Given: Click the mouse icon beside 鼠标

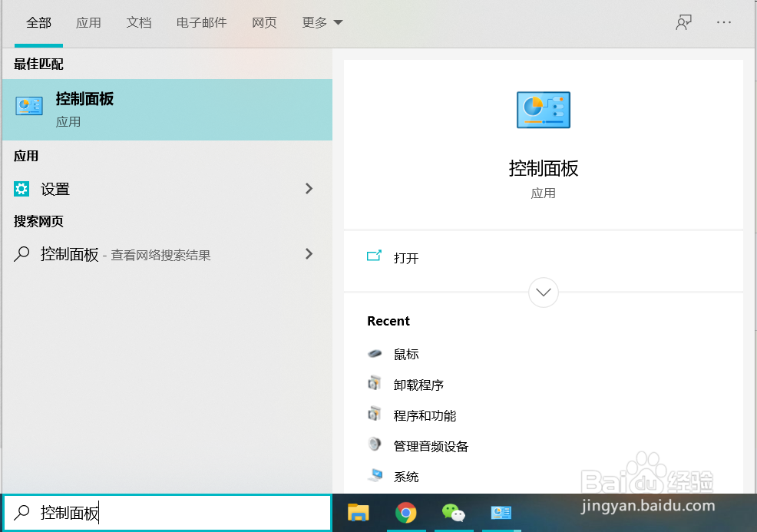Looking at the screenshot, I should 375,354.
